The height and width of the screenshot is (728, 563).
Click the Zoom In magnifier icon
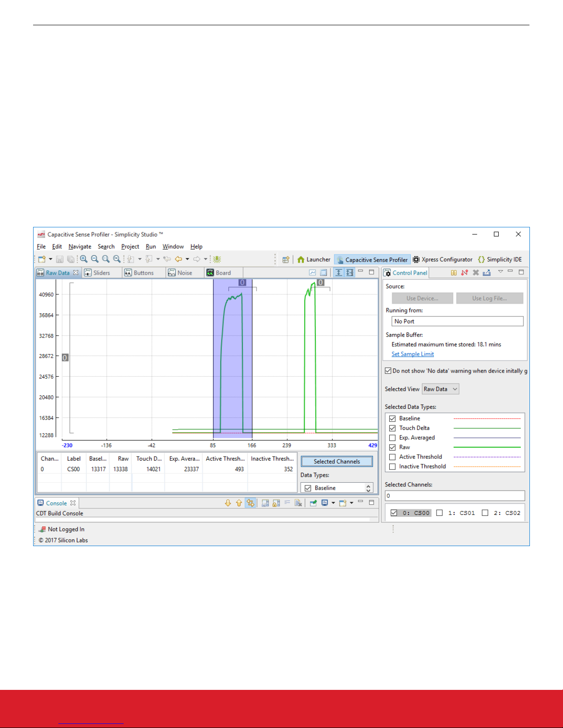tap(84, 260)
